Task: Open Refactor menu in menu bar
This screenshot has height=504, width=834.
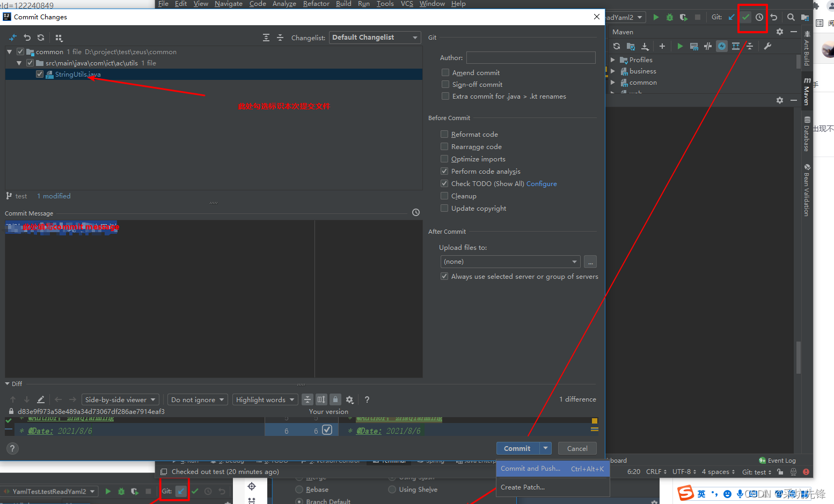Action: 316,4
